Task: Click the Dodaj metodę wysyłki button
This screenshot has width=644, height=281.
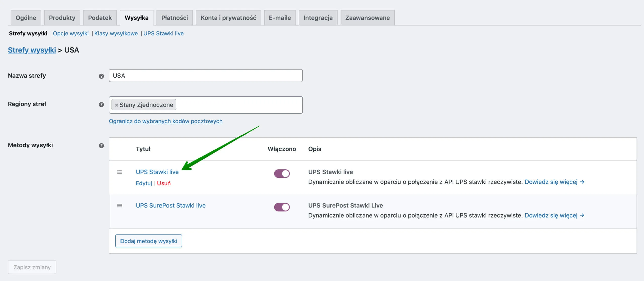Action: pyautogui.click(x=149, y=241)
